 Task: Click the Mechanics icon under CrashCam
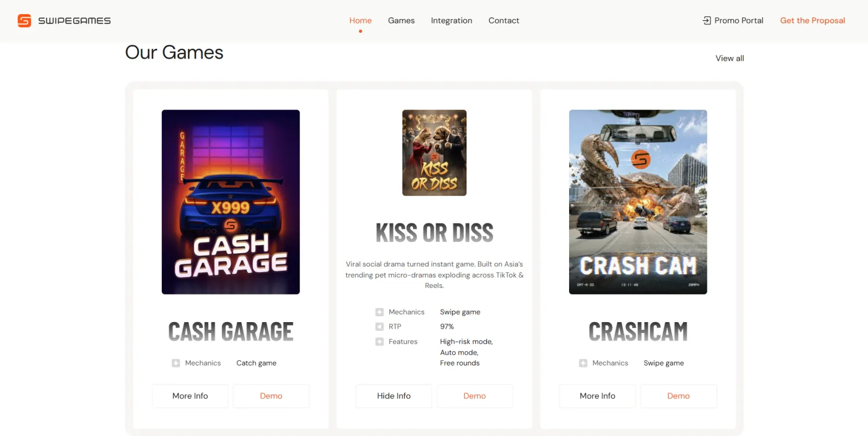coord(583,363)
